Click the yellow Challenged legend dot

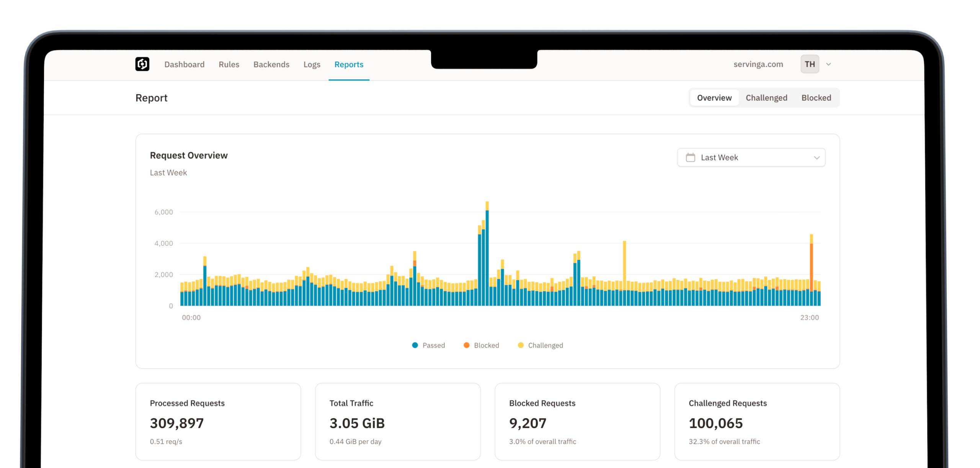pyautogui.click(x=521, y=345)
